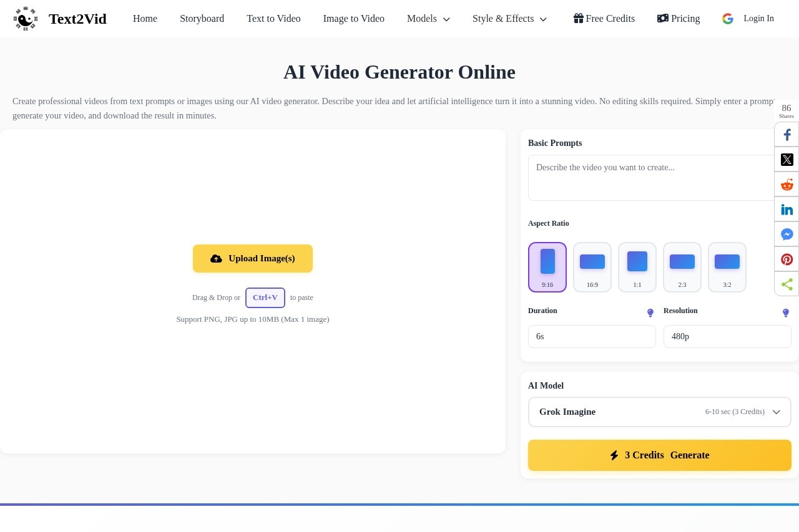Select the 1:1 aspect ratio
Screen dimensions: 799x532
point(637,267)
